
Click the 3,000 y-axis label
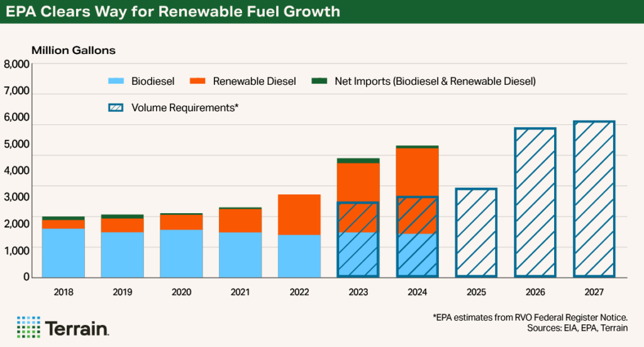[17, 197]
